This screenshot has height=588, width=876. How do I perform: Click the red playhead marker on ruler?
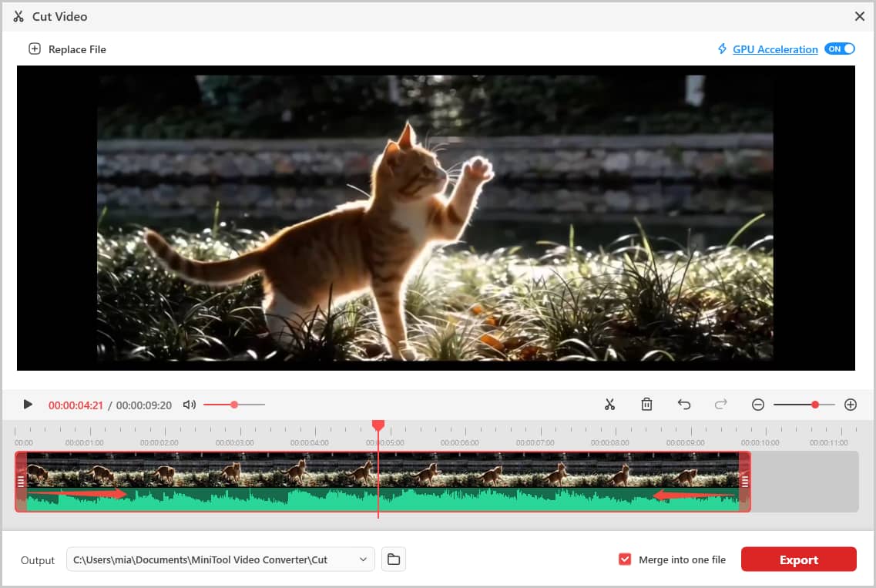[x=378, y=426]
